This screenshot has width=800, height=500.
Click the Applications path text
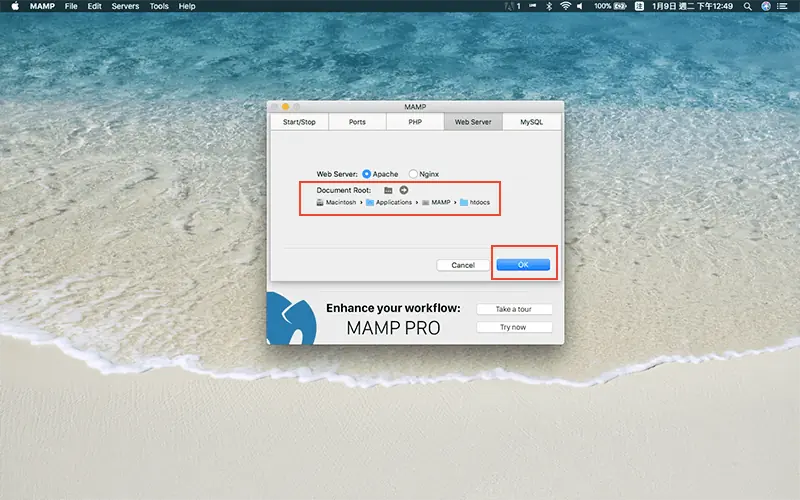pyautogui.click(x=393, y=203)
